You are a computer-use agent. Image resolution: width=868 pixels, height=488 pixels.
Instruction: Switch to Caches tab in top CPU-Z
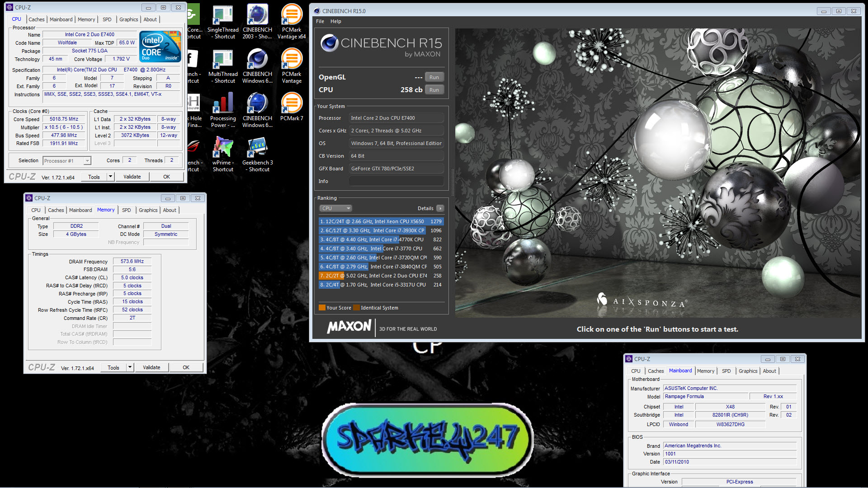click(x=37, y=19)
